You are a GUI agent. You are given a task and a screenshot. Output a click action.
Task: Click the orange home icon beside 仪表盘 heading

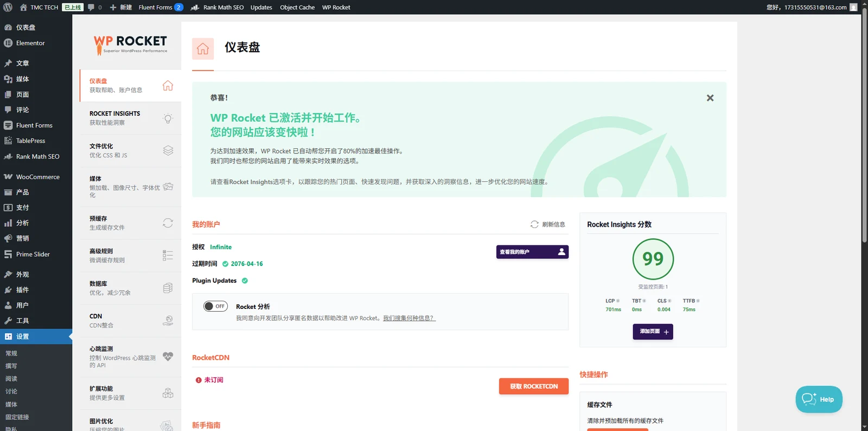203,49
